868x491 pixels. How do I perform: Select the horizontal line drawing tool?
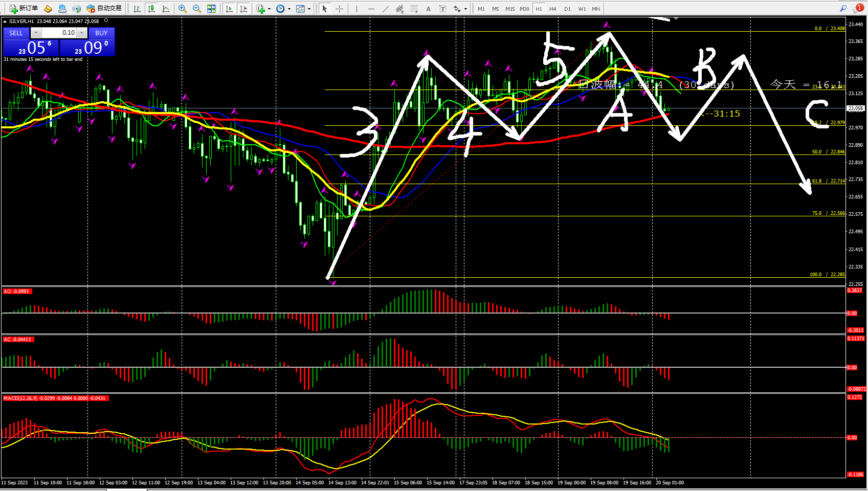point(371,9)
